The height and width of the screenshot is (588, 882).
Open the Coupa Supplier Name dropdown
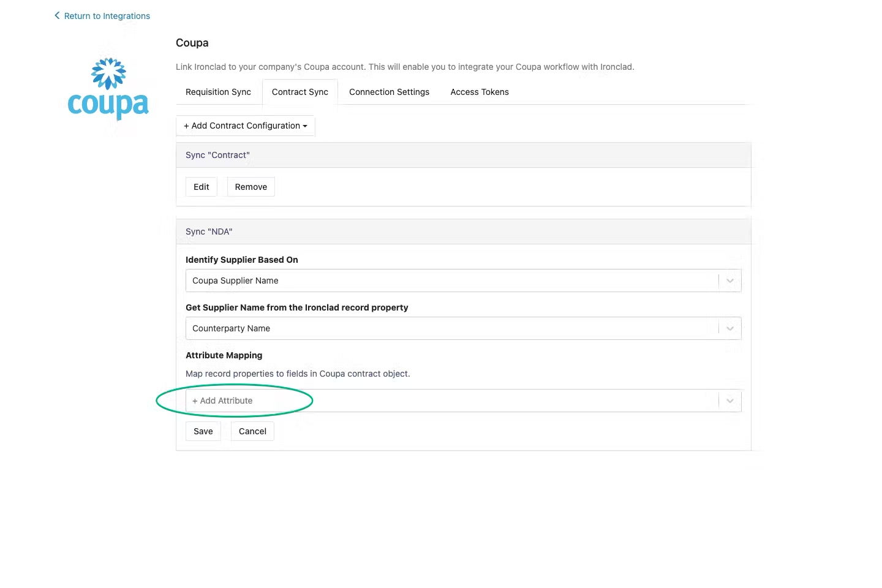(463, 281)
